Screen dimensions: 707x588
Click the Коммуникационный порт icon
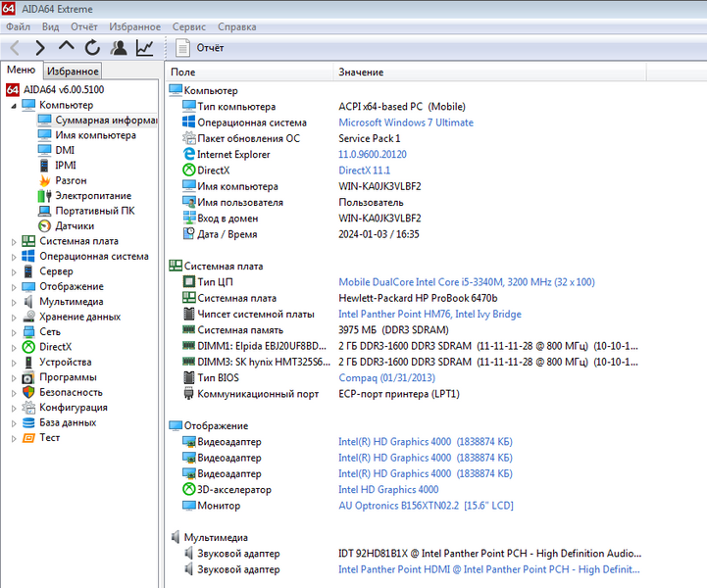[x=189, y=393]
